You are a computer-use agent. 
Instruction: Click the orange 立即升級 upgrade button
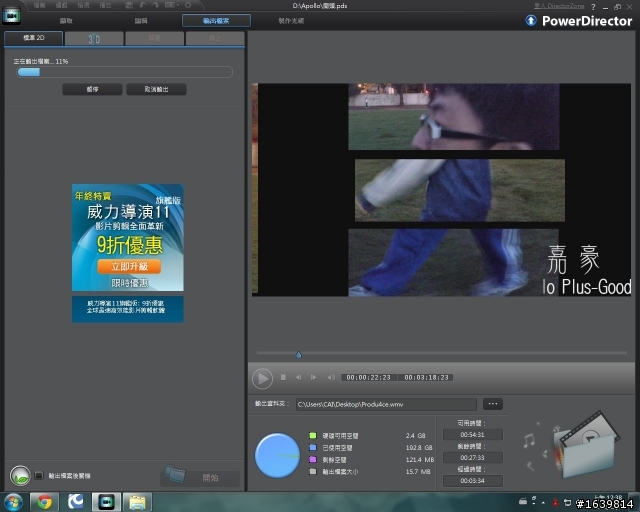coord(129,267)
